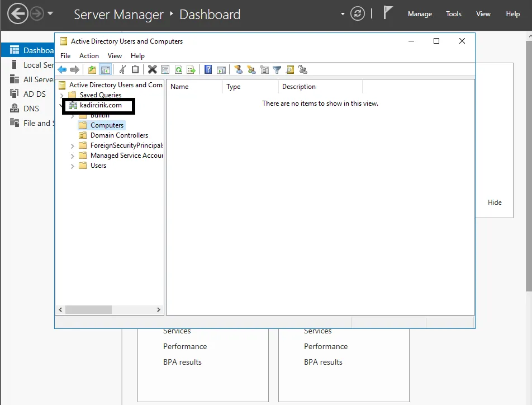Toggle Show/Hide Action Pane icon

pos(221,70)
